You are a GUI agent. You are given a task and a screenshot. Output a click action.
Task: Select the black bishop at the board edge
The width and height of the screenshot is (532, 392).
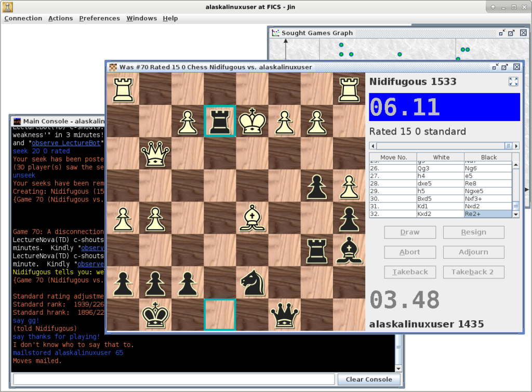[x=349, y=250]
